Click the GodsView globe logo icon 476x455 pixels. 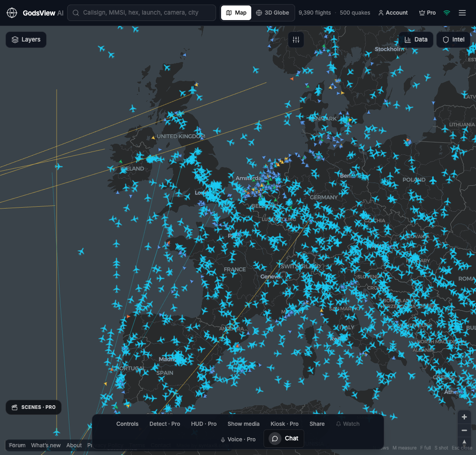point(12,13)
